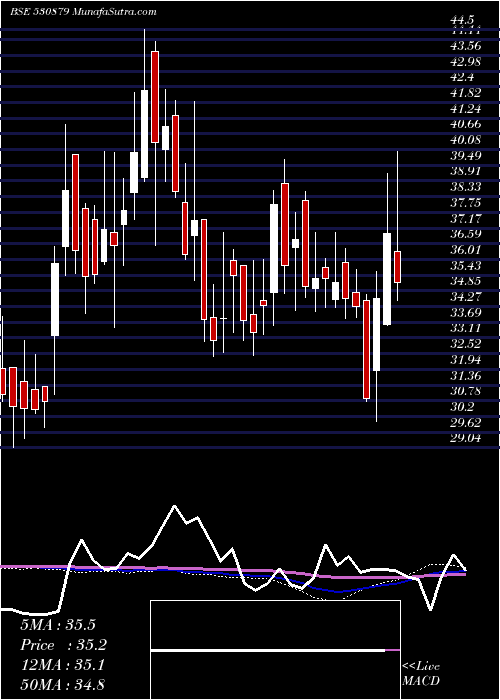The image size is (500, 700).
Task: Click the 29.62 price axis label
Action: [x=465, y=422]
